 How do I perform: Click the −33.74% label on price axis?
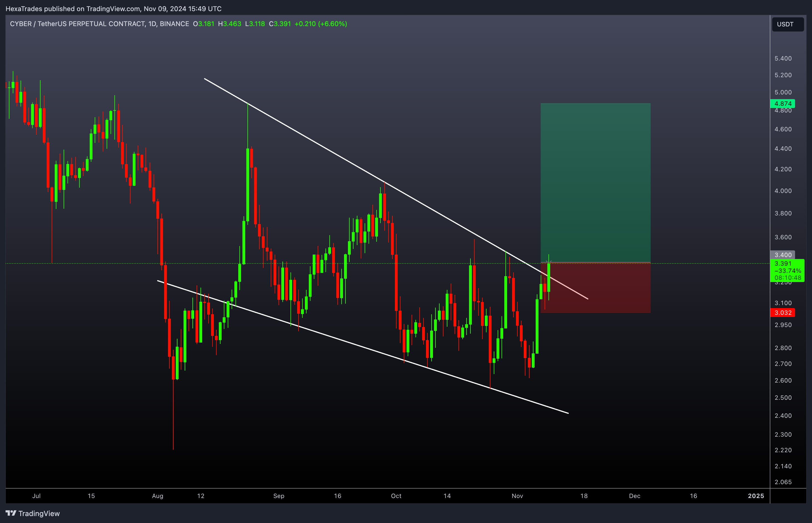[788, 271]
